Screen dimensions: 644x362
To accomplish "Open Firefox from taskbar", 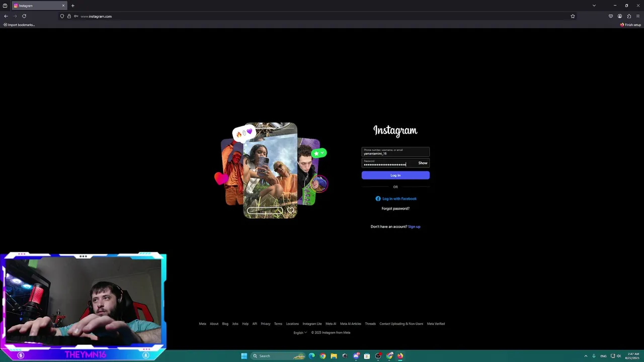I will 400,356.
